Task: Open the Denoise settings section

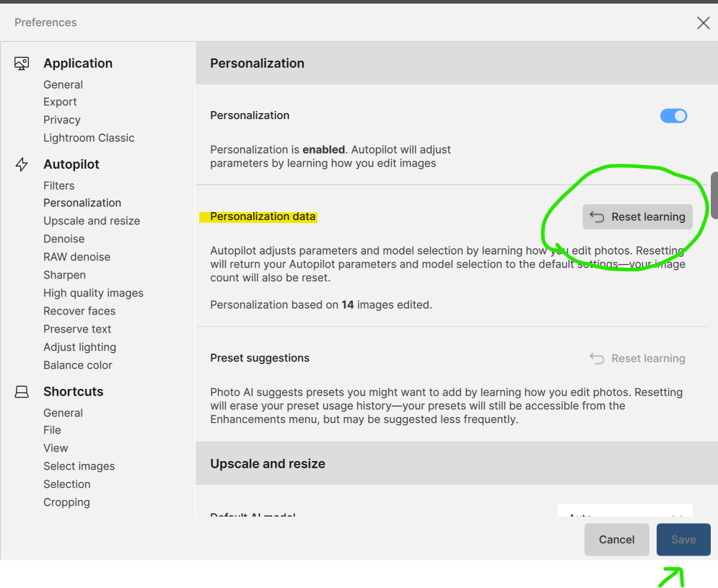Action: pyautogui.click(x=64, y=239)
